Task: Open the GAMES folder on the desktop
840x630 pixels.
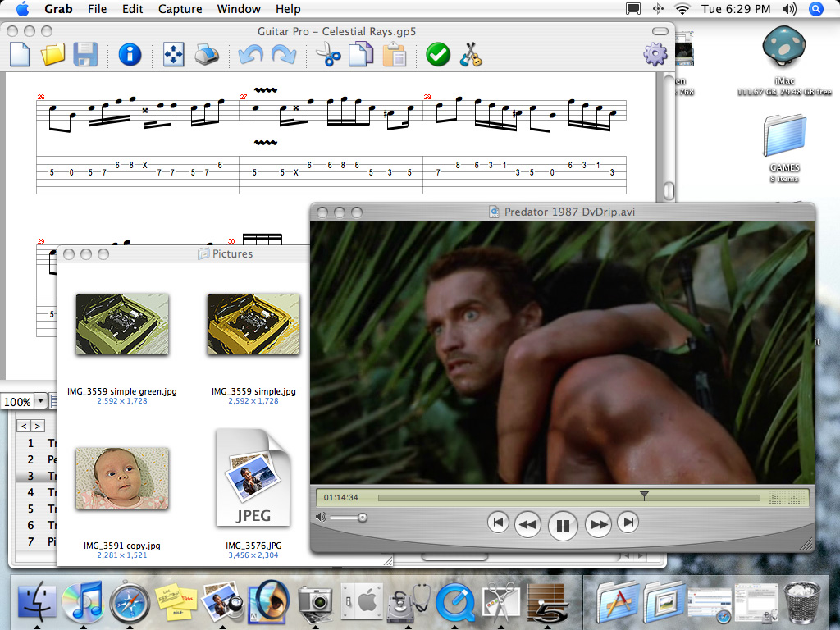Action: coord(785,135)
